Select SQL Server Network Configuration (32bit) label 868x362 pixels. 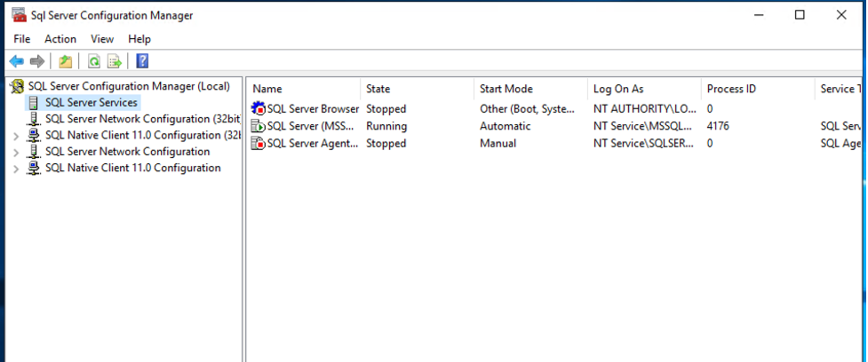pyautogui.click(x=142, y=119)
